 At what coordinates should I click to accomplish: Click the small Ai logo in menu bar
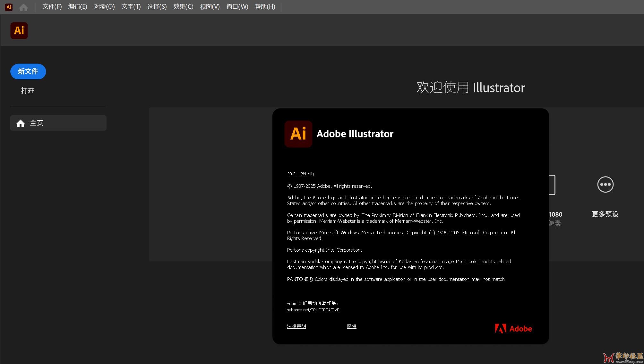point(9,7)
